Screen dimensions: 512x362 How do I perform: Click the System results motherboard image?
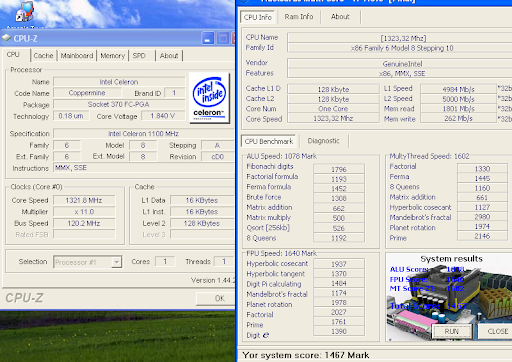[x=449, y=297]
